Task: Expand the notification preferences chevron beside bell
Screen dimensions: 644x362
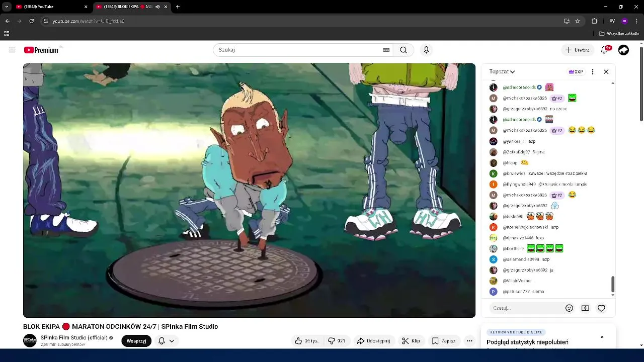Action: click(172, 341)
